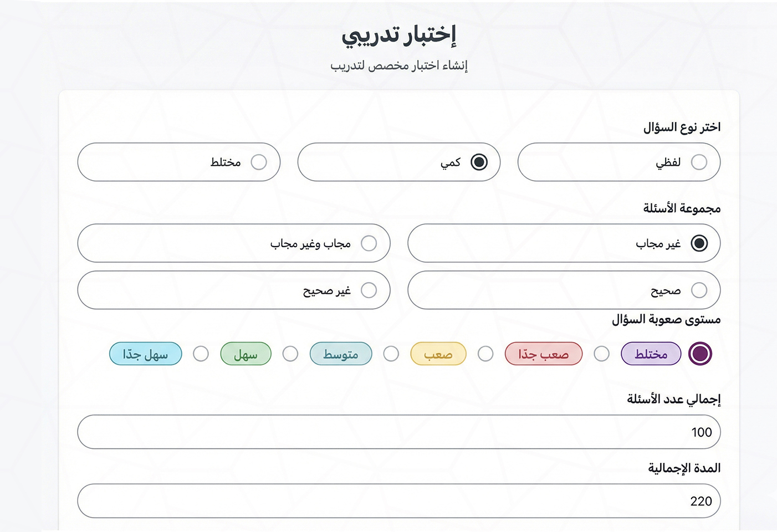
Task: Select the لفظي question type radio
Action: (x=699, y=162)
